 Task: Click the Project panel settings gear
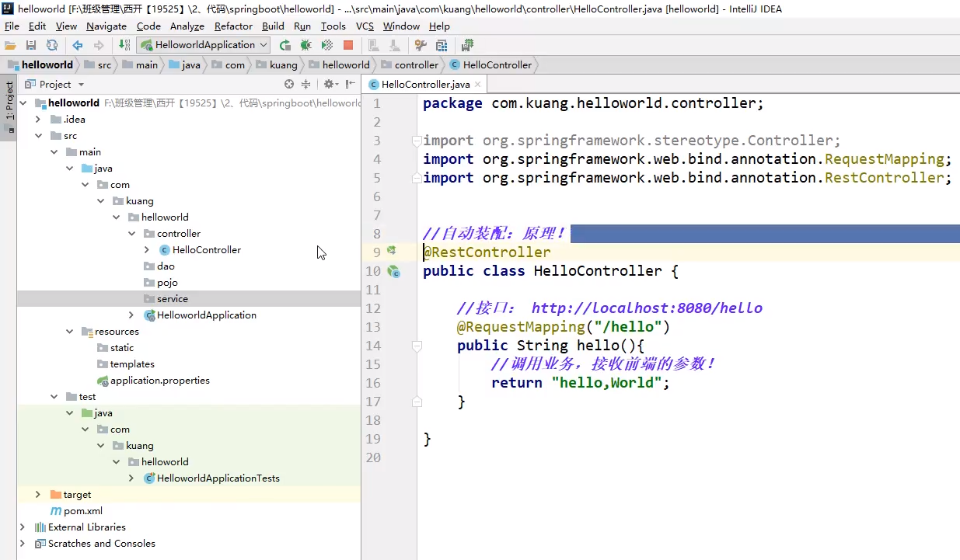[x=329, y=84]
